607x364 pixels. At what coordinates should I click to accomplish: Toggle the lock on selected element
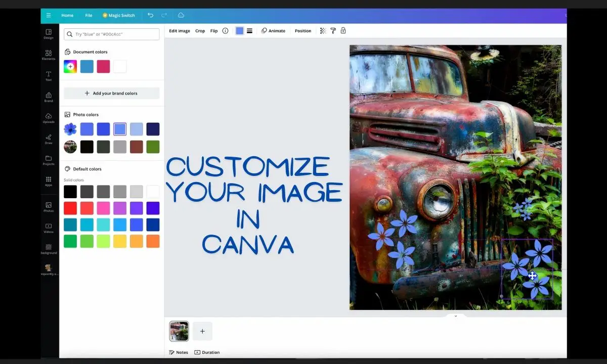(x=343, y=31)
